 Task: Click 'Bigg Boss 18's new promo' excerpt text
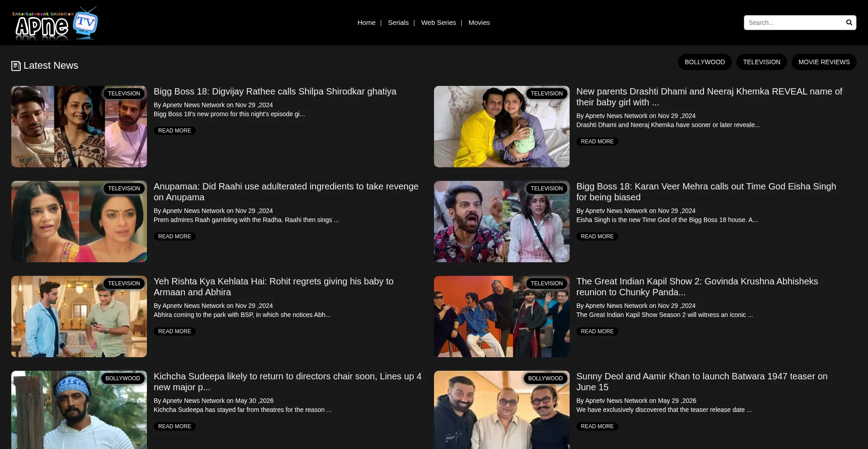(229, 114)
